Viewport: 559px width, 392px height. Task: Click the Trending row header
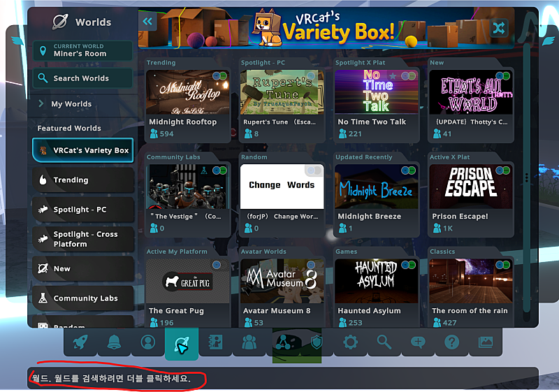(x=161, y=63)
